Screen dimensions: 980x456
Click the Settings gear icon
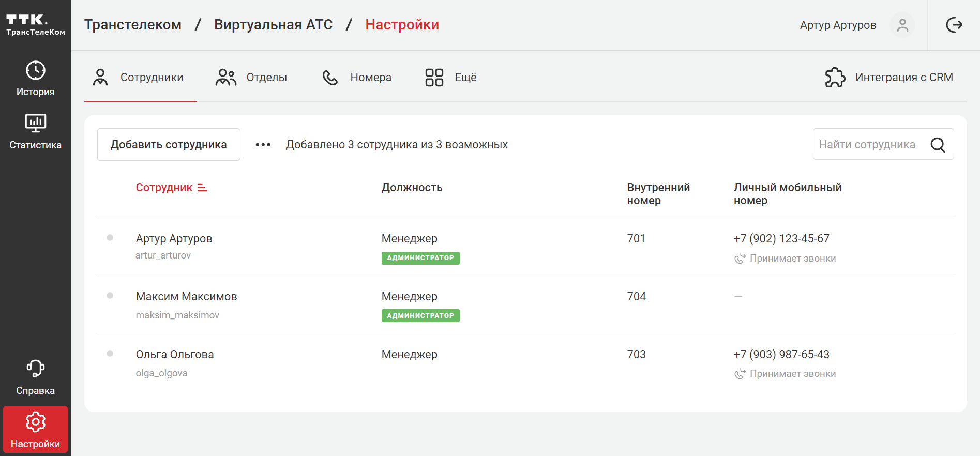click(35, 422)
